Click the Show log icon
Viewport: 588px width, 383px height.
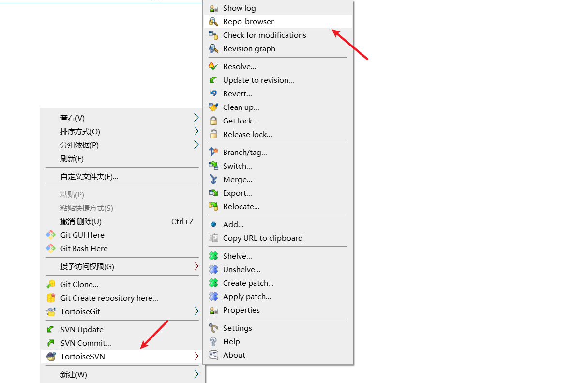[213, 8]
